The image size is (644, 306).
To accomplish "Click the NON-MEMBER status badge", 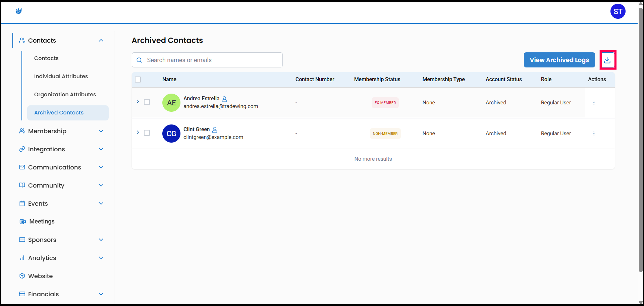I will pos(385,134).
